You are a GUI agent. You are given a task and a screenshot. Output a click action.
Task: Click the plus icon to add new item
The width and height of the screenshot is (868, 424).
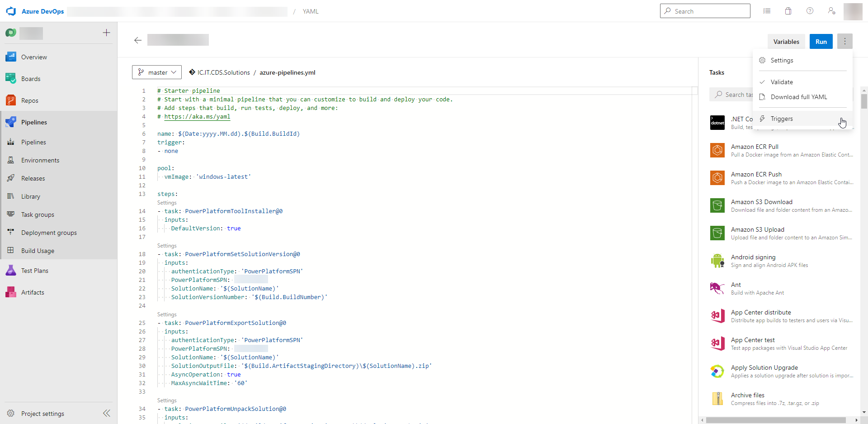tap(106, 33)
